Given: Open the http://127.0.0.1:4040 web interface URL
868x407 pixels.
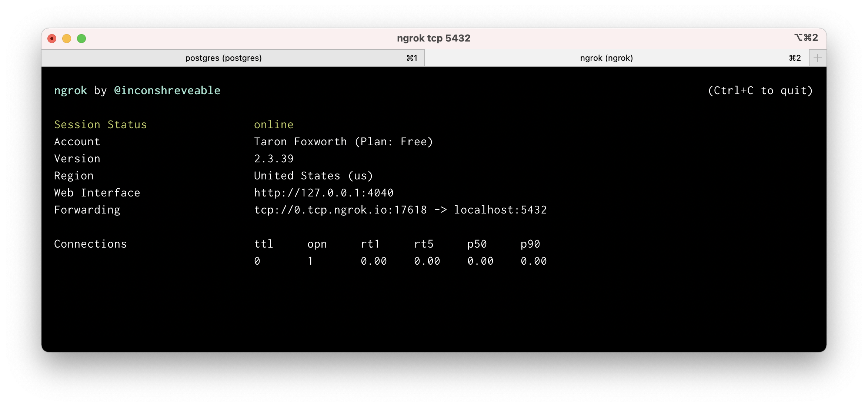Looking at the screenshot, I should click(324, 193).
